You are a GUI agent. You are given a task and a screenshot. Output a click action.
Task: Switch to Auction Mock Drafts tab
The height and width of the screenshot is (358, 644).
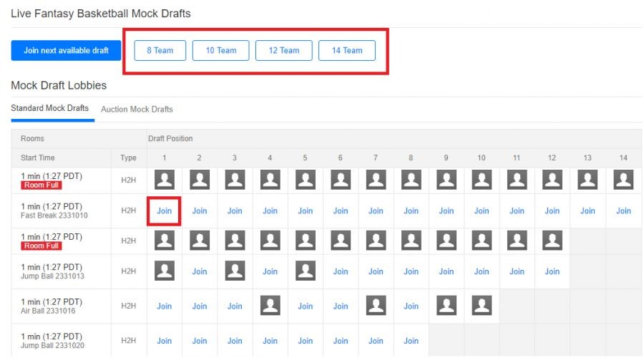tap(137, 110)
